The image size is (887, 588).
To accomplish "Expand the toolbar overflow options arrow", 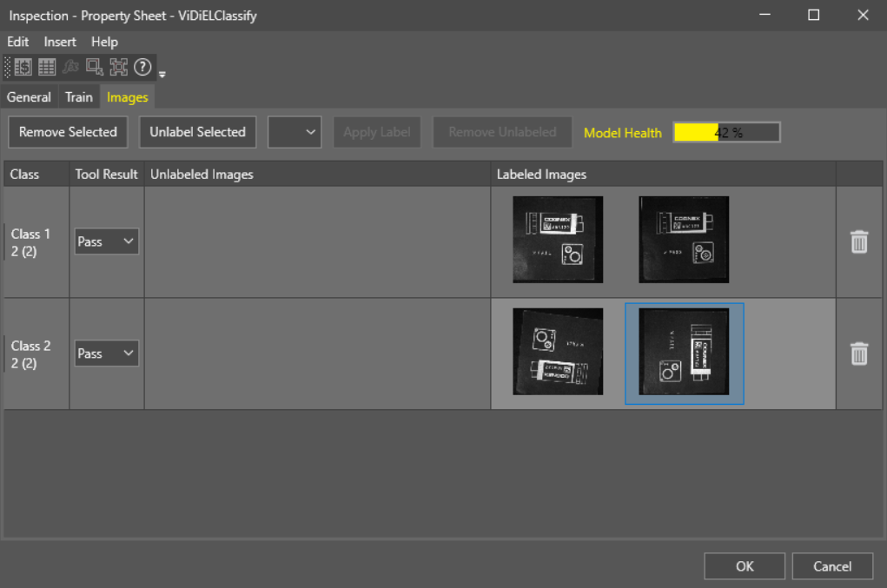I will (162, 74).
